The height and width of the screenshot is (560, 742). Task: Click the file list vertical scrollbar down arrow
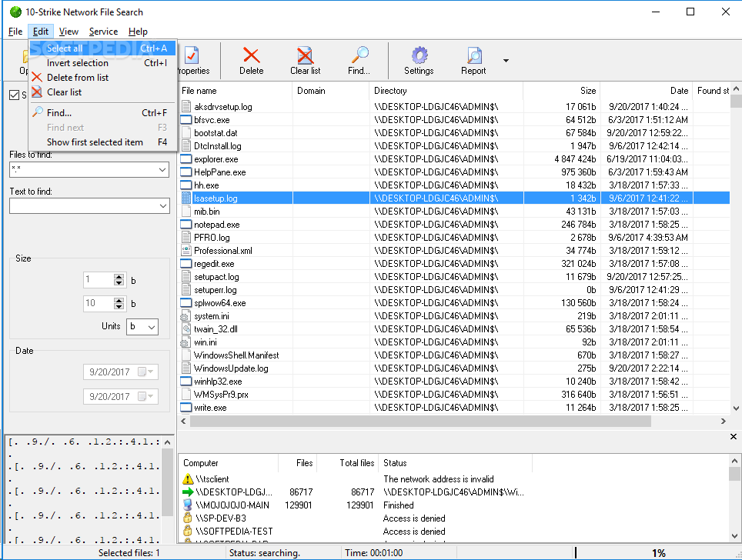(x=736, y=408)
